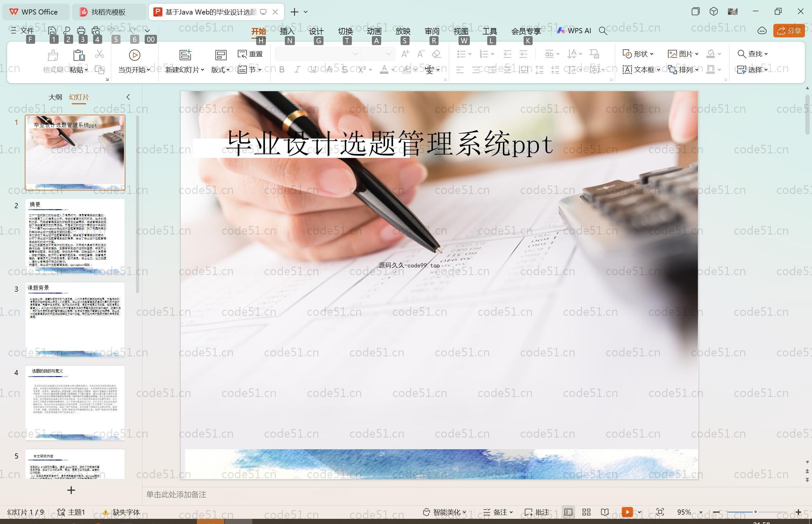Collapse the slide panel with chevron
The image size is (812, 524).
coord(128,97)
